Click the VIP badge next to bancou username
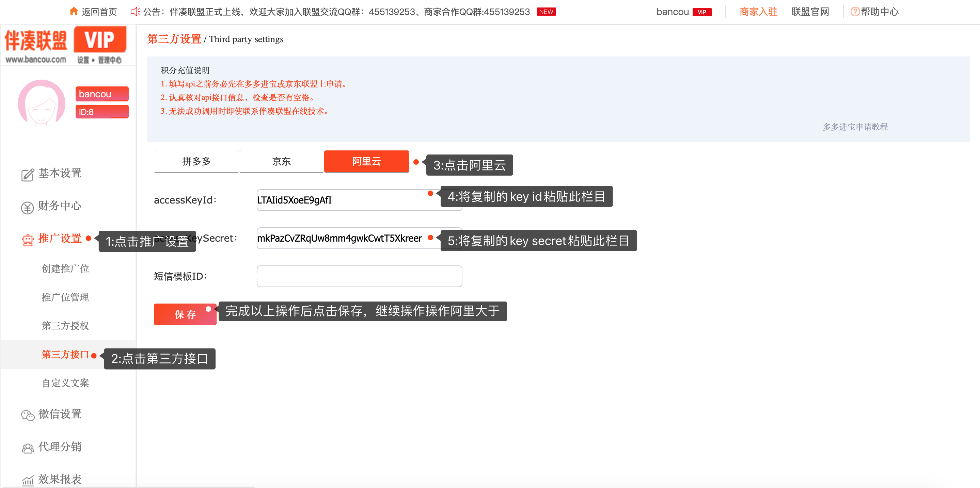 (702, 12)
